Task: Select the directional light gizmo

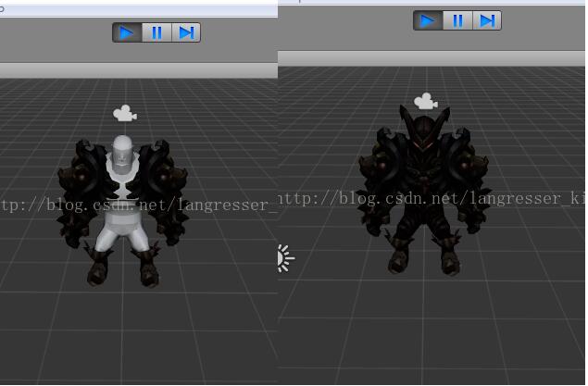Action: tap(286, 258)
